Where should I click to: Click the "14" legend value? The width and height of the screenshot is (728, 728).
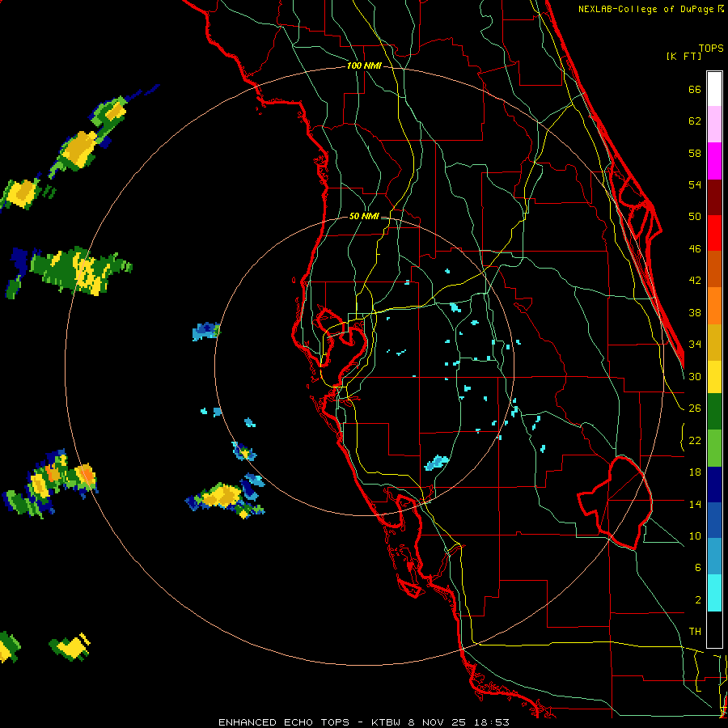695,504
